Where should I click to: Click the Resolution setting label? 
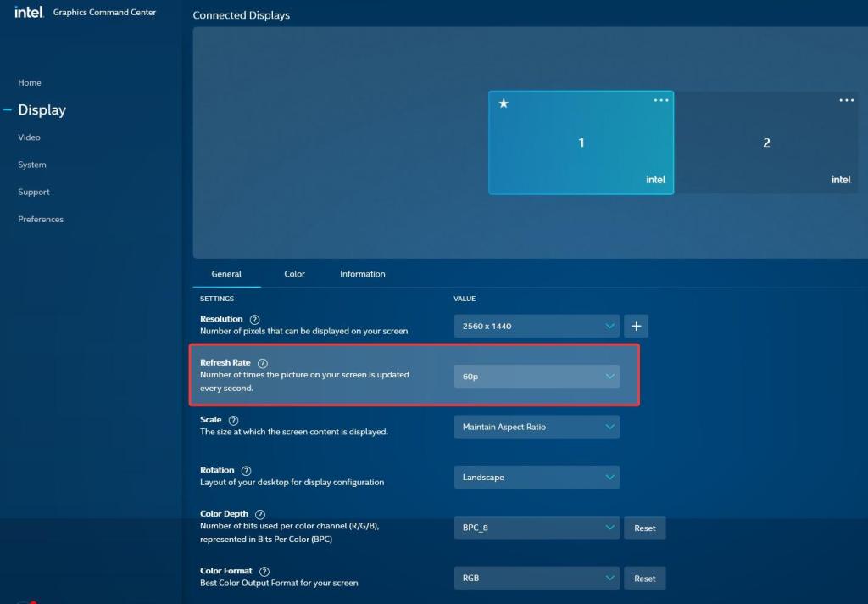pyautogui.click(x=221, y=319)
